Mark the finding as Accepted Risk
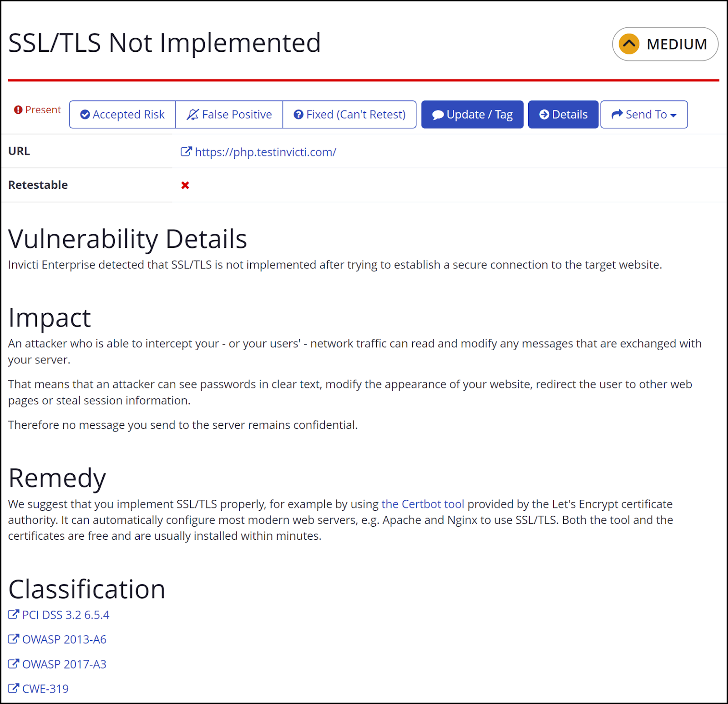The height and width of the screenshot is (704, 728). click(x=122, y=115)
